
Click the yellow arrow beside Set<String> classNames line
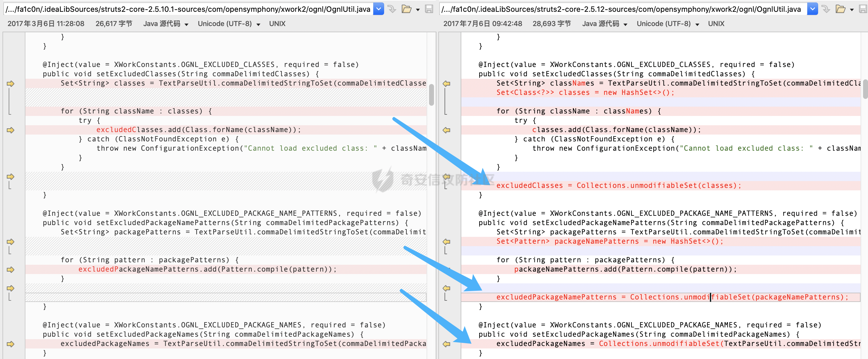(x=446, y=84)
